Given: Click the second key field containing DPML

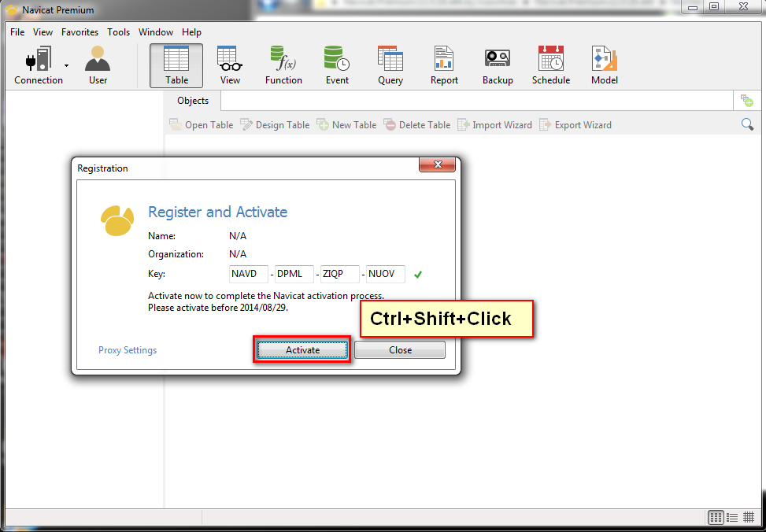Looking at the screenshot, I should 294,274.
